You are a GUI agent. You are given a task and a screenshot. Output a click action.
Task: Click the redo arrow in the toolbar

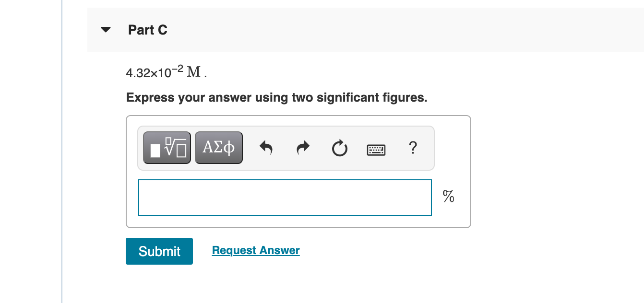click(x=302, y=148)
